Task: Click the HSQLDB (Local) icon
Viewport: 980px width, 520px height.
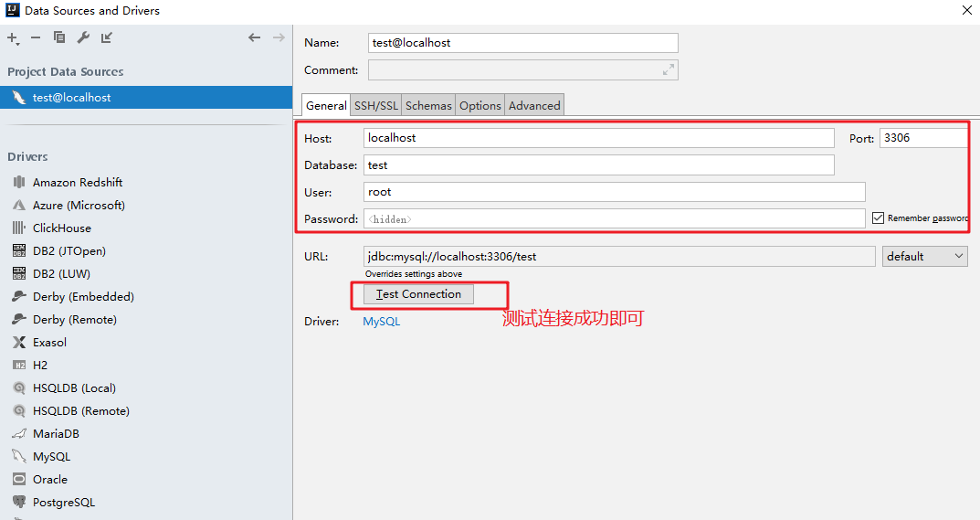Action: (x=19, y=388)
